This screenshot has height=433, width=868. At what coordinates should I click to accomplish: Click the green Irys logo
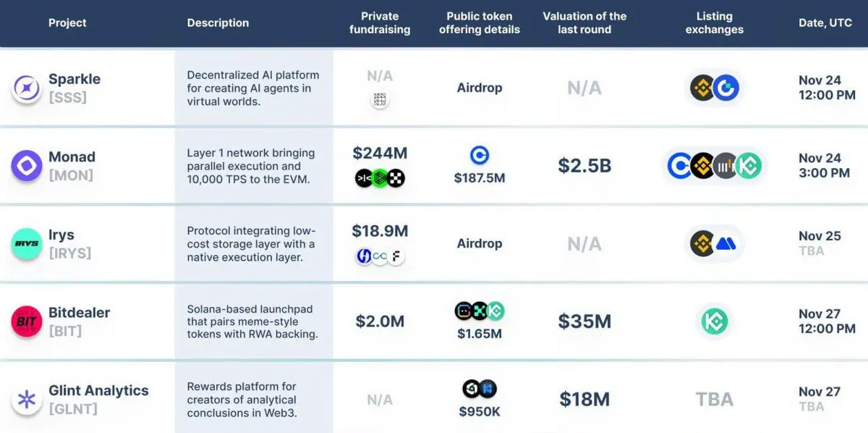pos(27,244)
